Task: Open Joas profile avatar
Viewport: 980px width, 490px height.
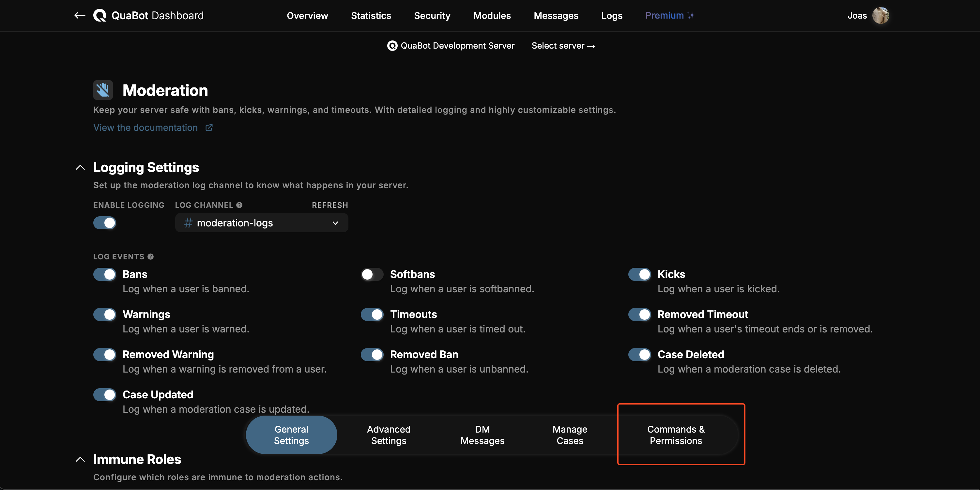Action: click(x=881, y=15)
